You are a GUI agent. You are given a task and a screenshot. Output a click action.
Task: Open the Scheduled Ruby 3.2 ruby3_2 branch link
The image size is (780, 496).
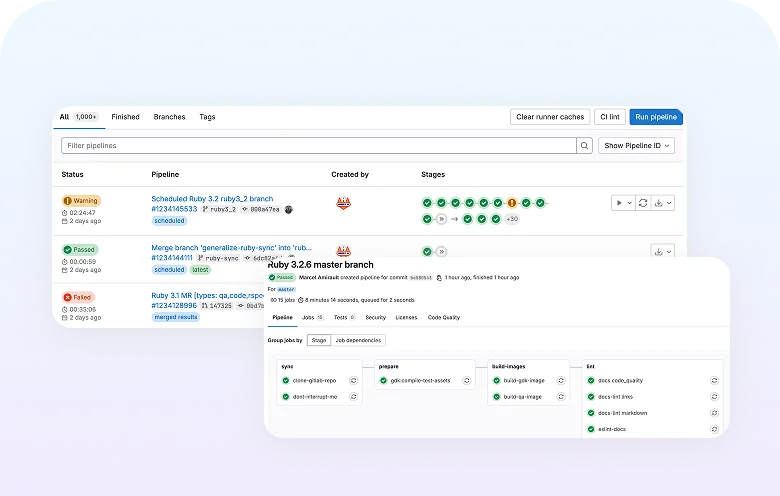(x=212, y=198)
